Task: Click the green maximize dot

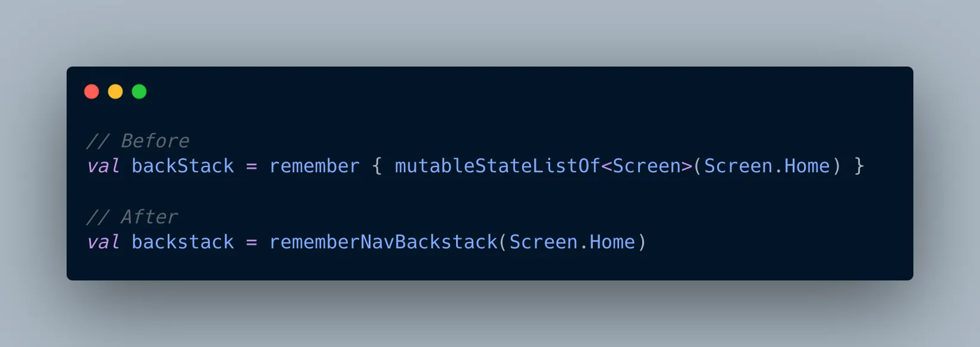Action: [x=139, y=92]
